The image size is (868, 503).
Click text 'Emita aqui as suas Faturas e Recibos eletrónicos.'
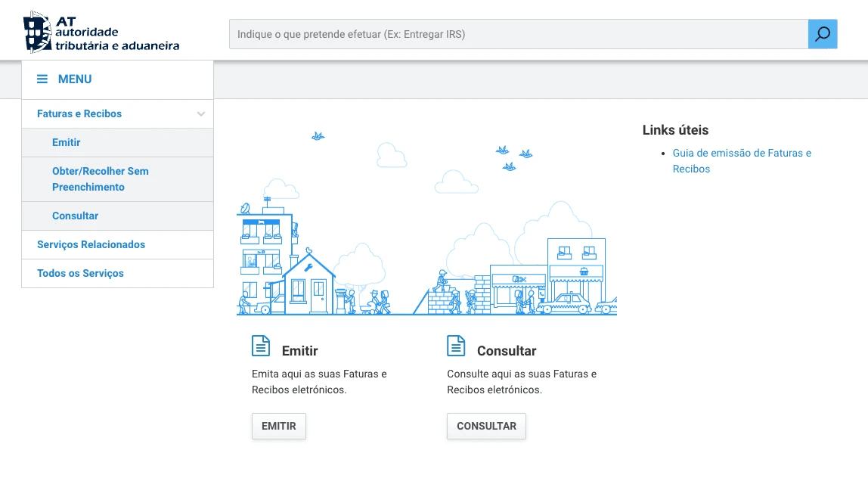click(x=319, y=382)
